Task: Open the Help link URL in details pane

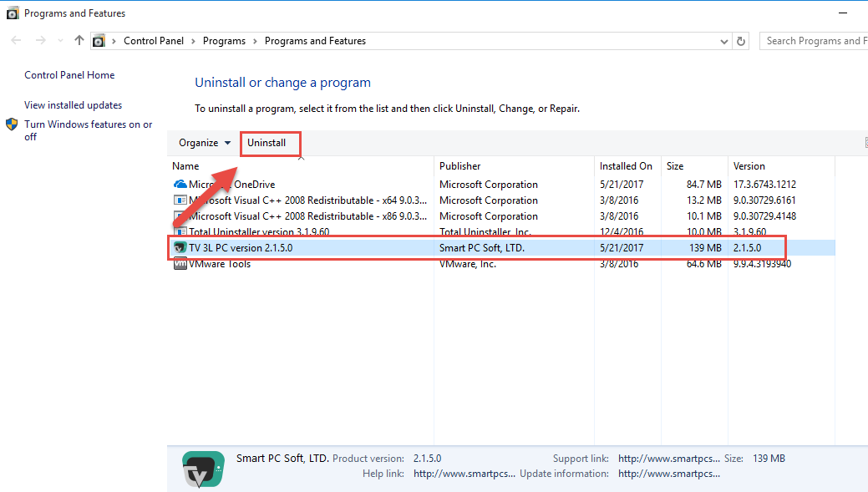Action: click(464, 474)
